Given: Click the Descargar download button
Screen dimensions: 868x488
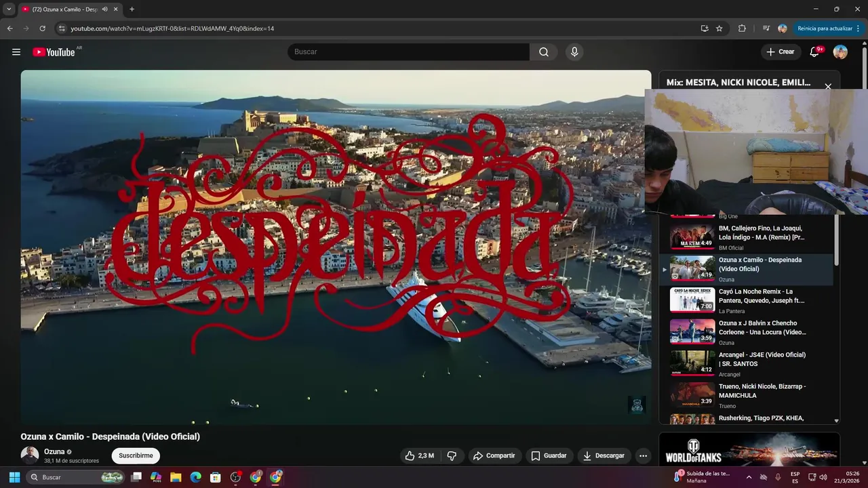Looking at the screenshot, I should coord(604,455).
